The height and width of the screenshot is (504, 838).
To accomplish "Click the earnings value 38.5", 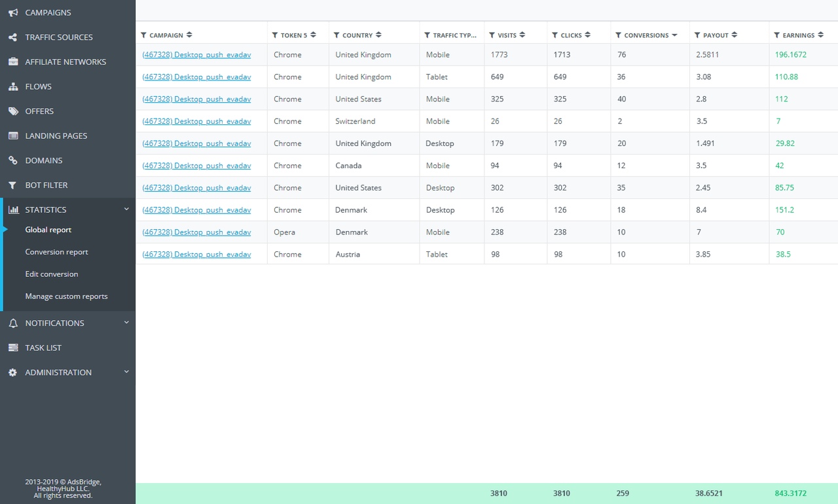I will click(783, 255).
